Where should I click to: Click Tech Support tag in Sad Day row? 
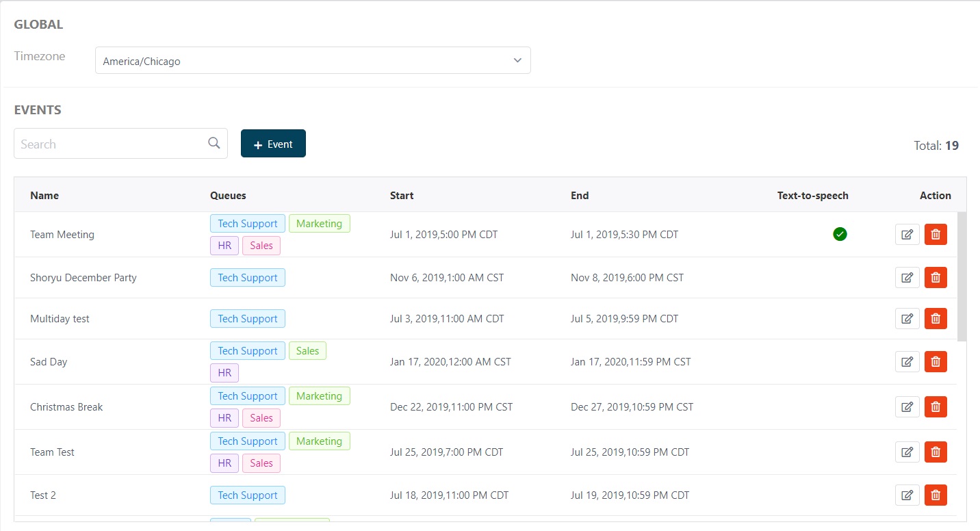tap(248, 351)
